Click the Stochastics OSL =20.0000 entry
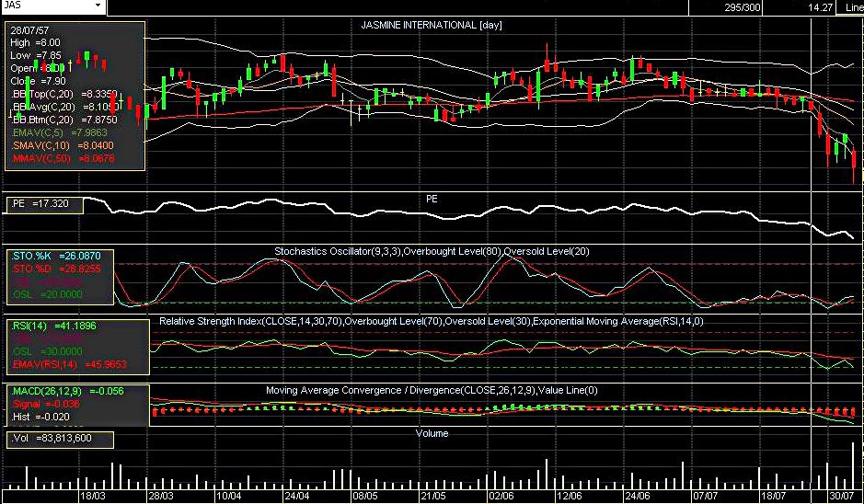The image size is (864, 504). click(x=47, y=294)
